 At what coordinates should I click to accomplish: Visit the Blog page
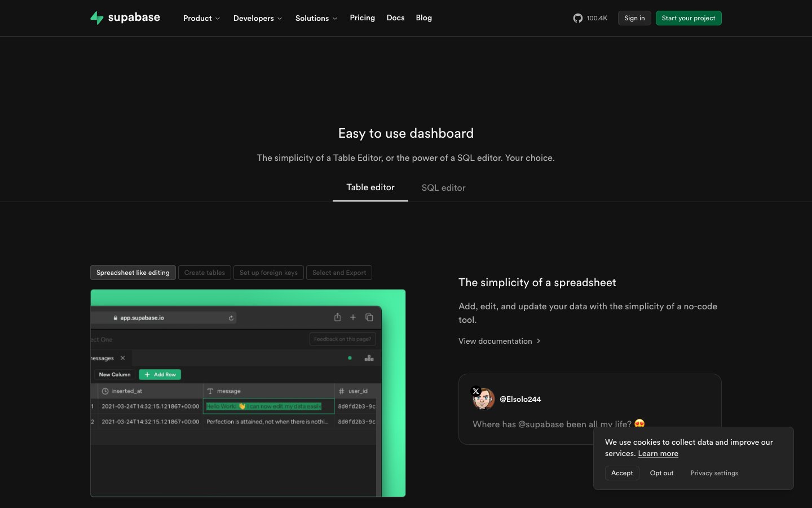423,18
